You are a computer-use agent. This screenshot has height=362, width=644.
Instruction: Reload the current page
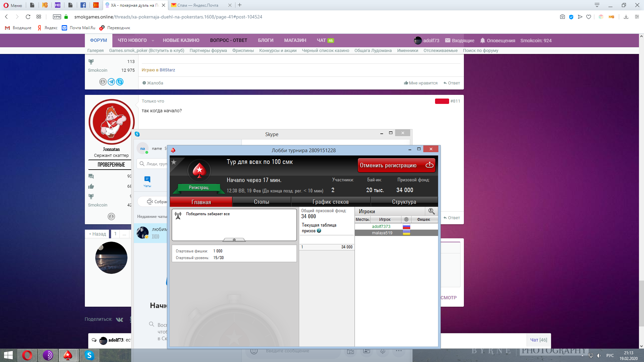pos(28,17)
